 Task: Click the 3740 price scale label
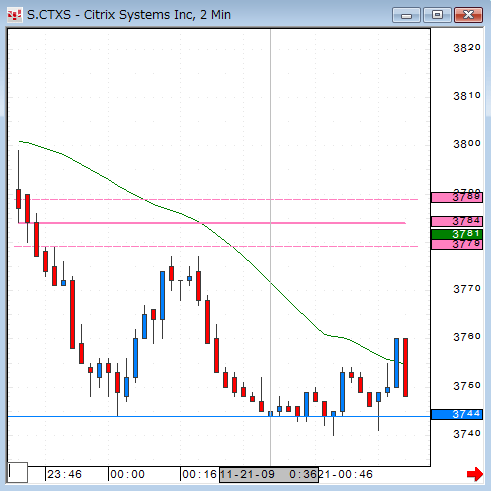tap(467, 434)
